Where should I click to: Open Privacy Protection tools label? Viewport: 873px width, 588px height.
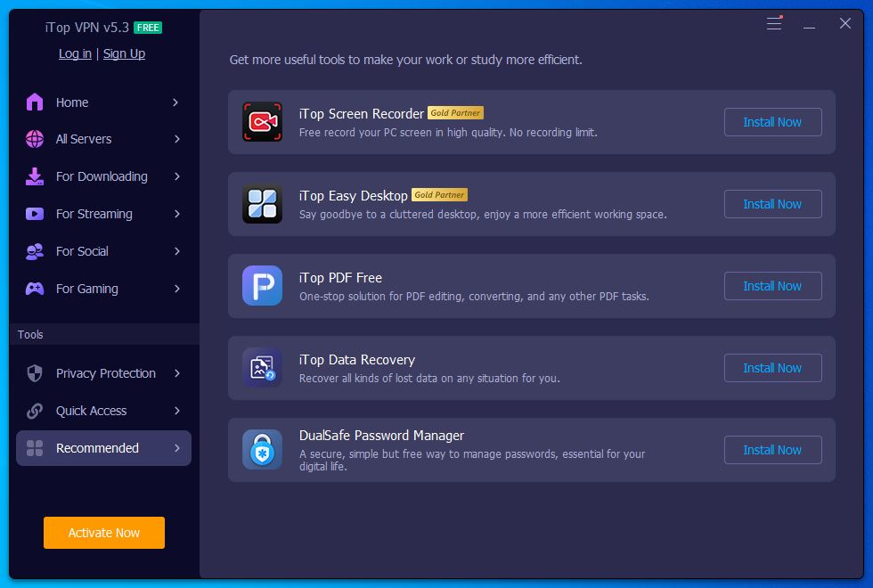106,373
